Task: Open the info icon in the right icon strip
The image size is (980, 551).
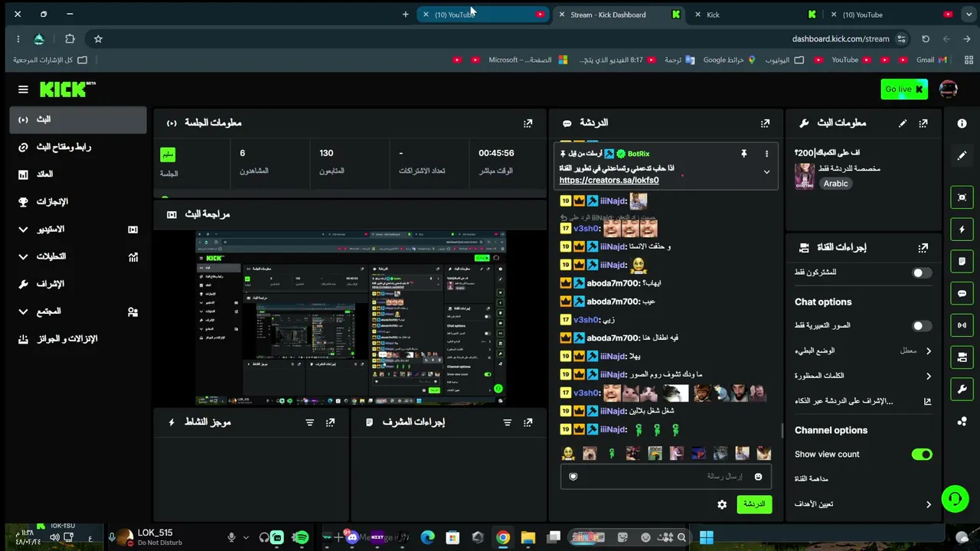Action: click(x=962, y=123)
